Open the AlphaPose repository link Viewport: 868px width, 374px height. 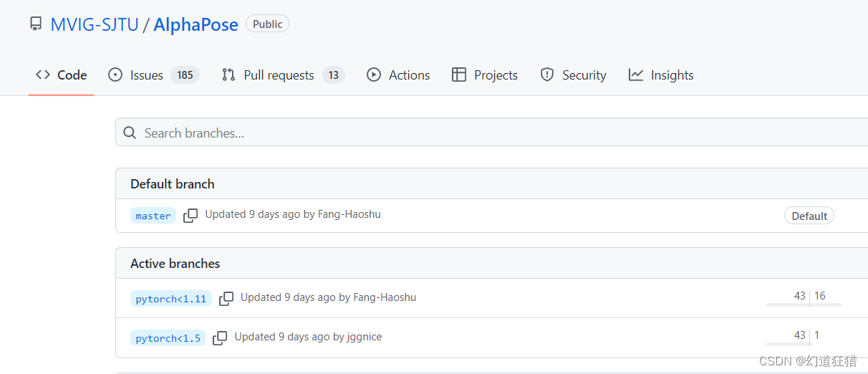(x=196, y=24)
